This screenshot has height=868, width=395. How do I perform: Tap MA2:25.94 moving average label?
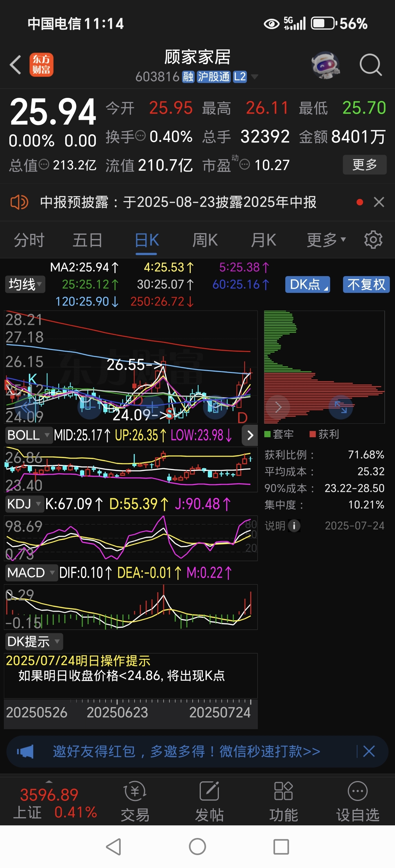84,268
